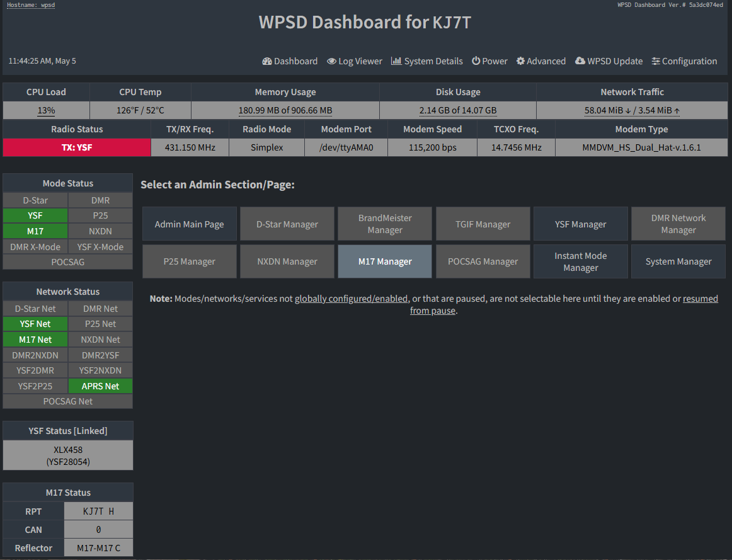Viewport: 732px width, 560px height.
Task: Click the CPU Load 13% value
Action: tap(46, 110)
